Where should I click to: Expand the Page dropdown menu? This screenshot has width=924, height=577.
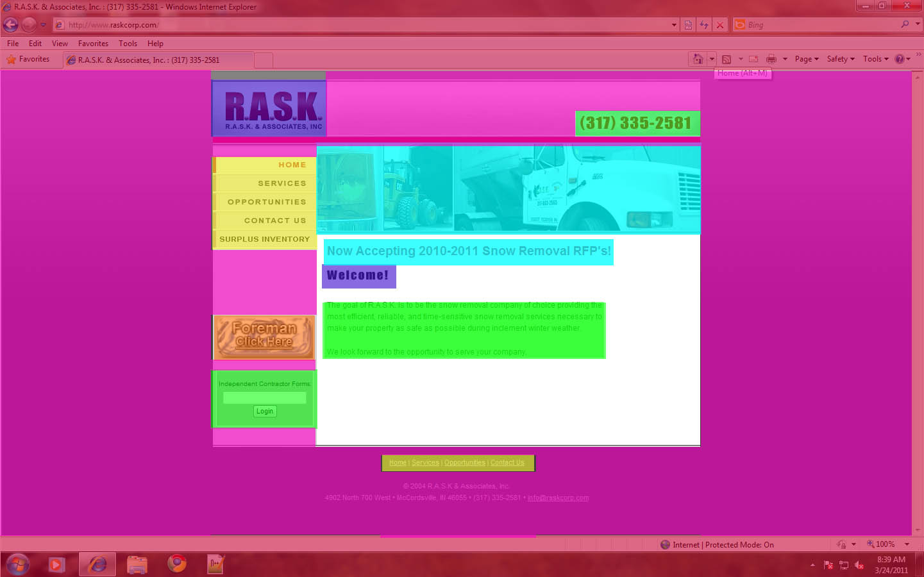click(x=807, y=59)
